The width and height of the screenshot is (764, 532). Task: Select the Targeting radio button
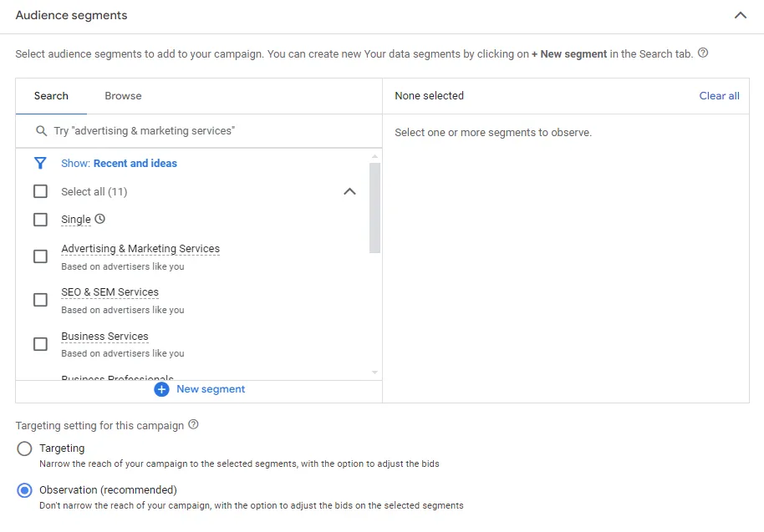tap(25, 448)
